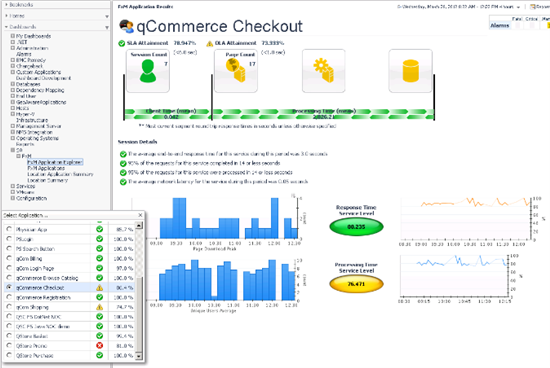Click the yellow database cylinder icon
The image size is (550, 368).
pos(410,71)
